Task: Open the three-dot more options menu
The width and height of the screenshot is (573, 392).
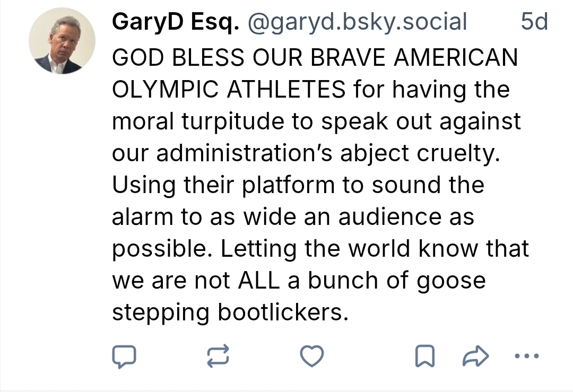Action: pyautogui.click(x=527, y=355)
